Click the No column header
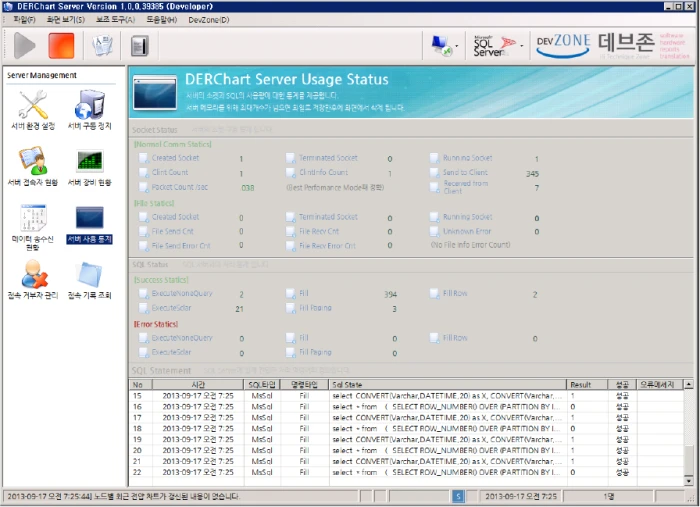Screen dimensions: 700x507 (140, 385)
